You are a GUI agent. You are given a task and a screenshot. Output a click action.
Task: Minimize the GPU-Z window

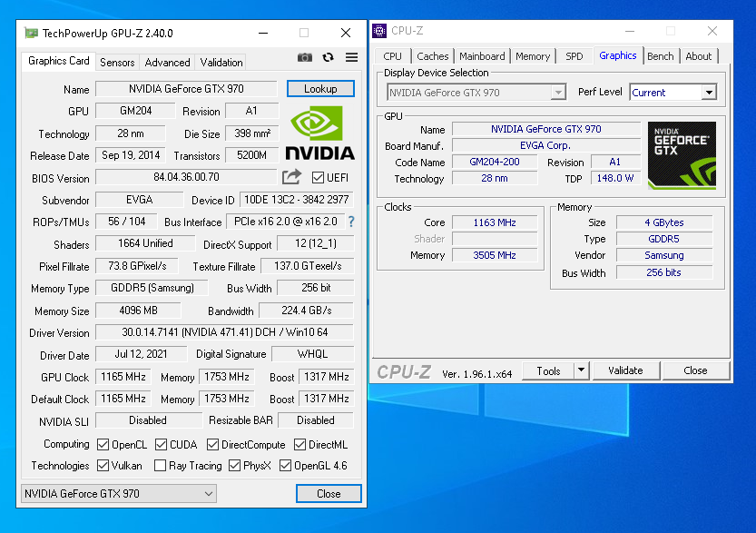263,34
